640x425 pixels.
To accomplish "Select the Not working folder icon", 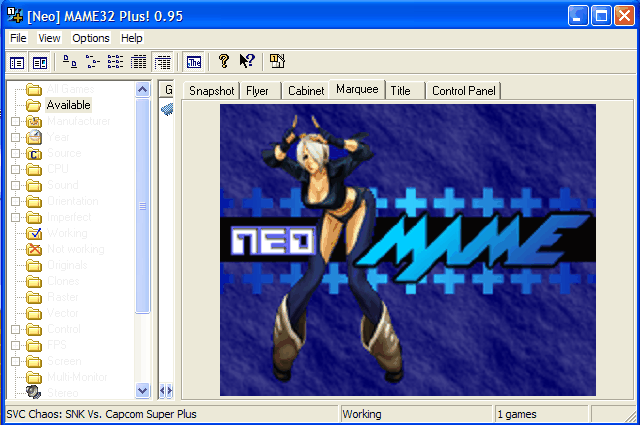I will [34, 249].
